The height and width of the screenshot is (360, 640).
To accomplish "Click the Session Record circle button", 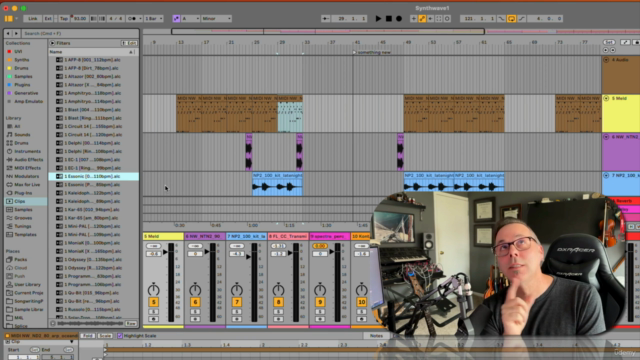I will tap(447, 18).
